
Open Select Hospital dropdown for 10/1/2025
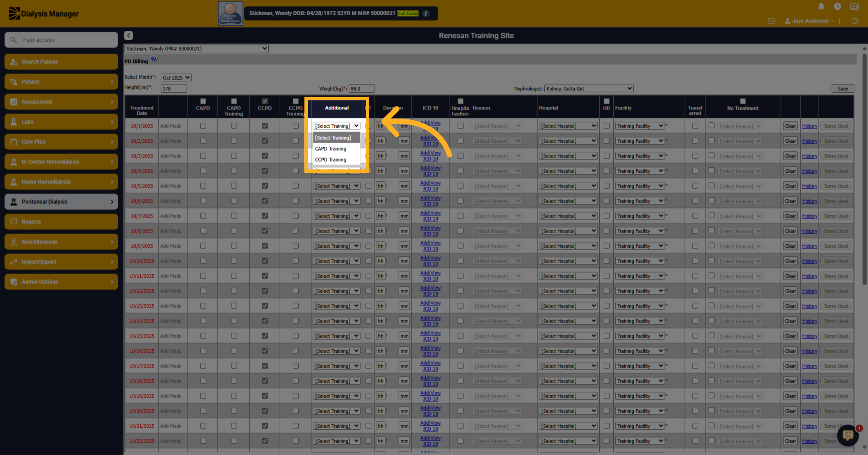point(568,126)
